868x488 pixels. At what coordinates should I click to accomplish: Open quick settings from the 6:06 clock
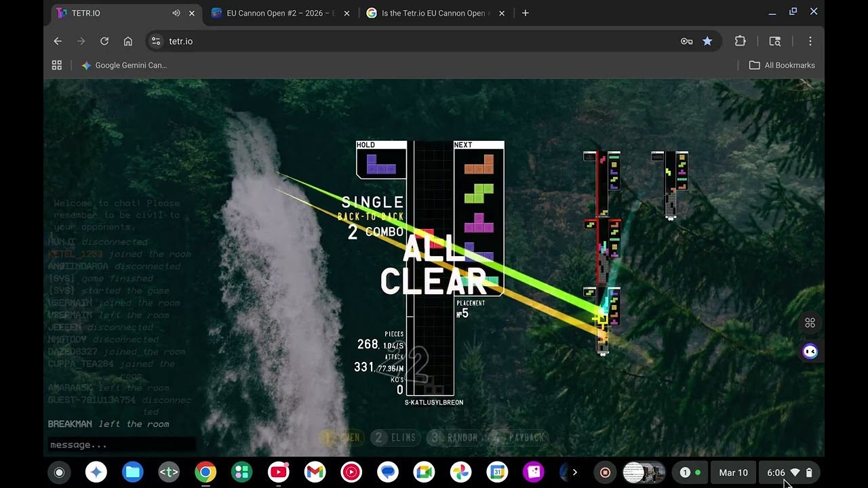[789, 472]
